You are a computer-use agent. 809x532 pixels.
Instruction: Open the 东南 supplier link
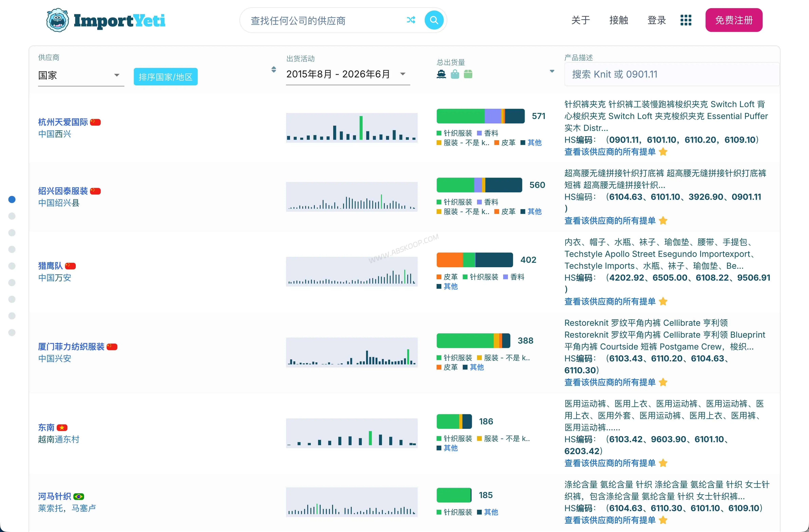[46, 428]
